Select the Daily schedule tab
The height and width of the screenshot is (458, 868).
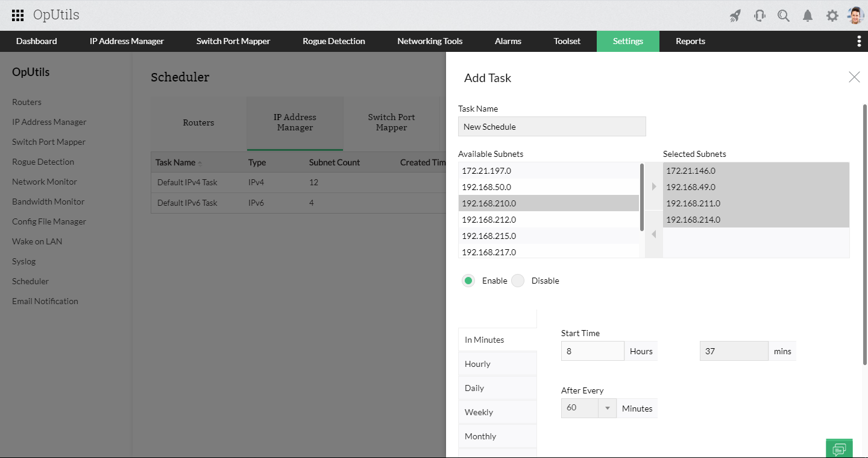tap(497, 388)
